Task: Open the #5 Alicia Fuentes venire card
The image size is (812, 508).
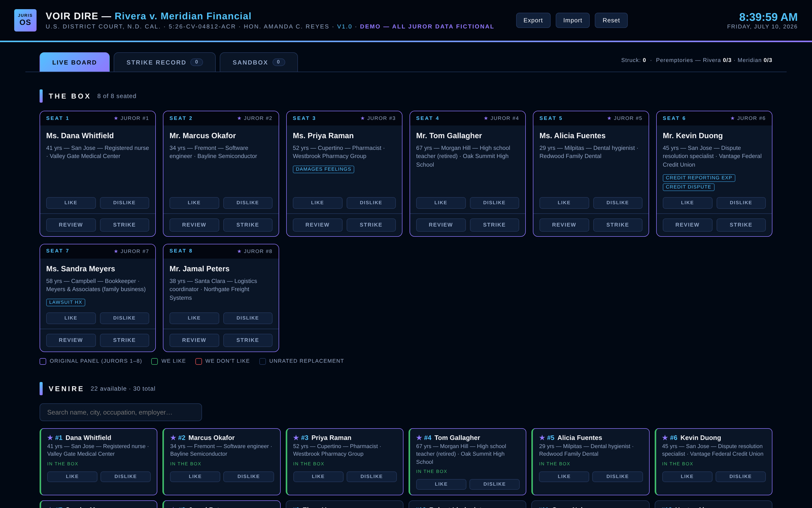Action: pos(590,462)
